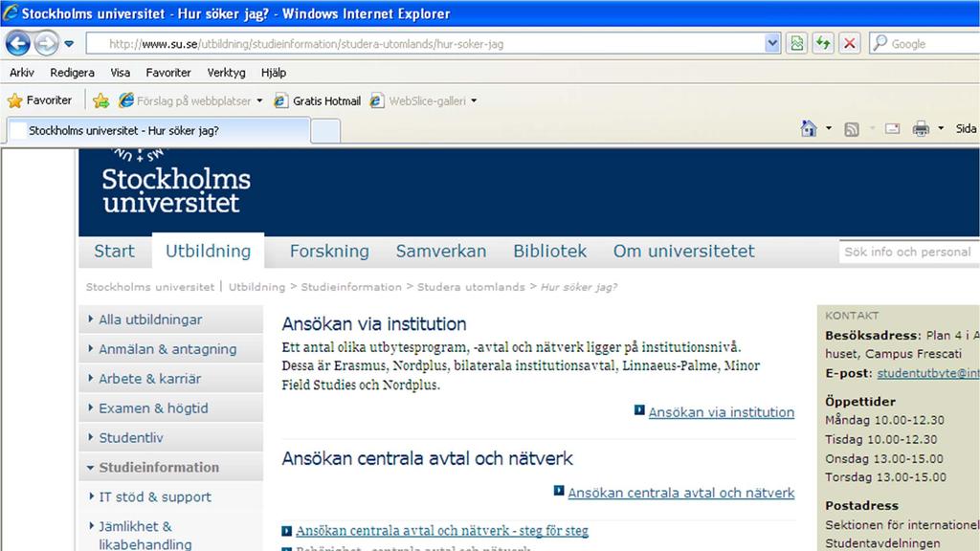Click the Måndag 10.00-12.30 opening hours text
Viewport: 980px width, 551px height.
coord(884,420)
